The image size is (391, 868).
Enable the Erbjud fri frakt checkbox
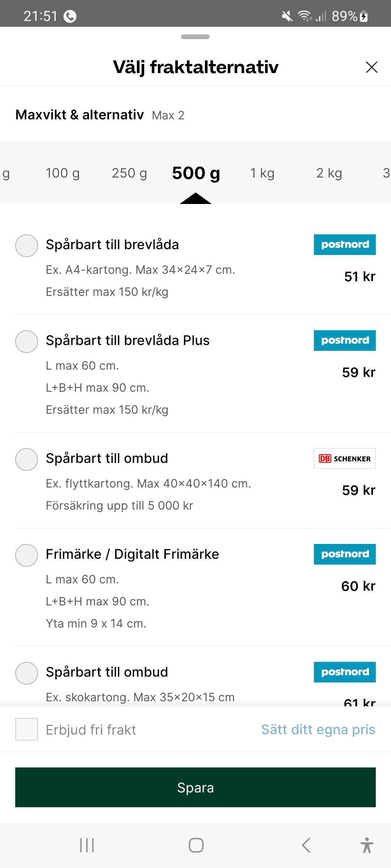tap(26, 729)
